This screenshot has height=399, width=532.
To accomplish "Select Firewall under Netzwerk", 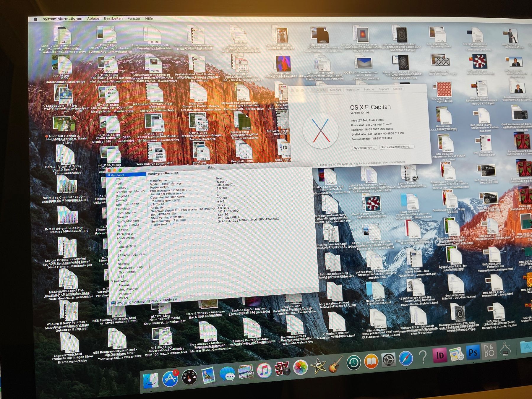I will pos(124,285).
